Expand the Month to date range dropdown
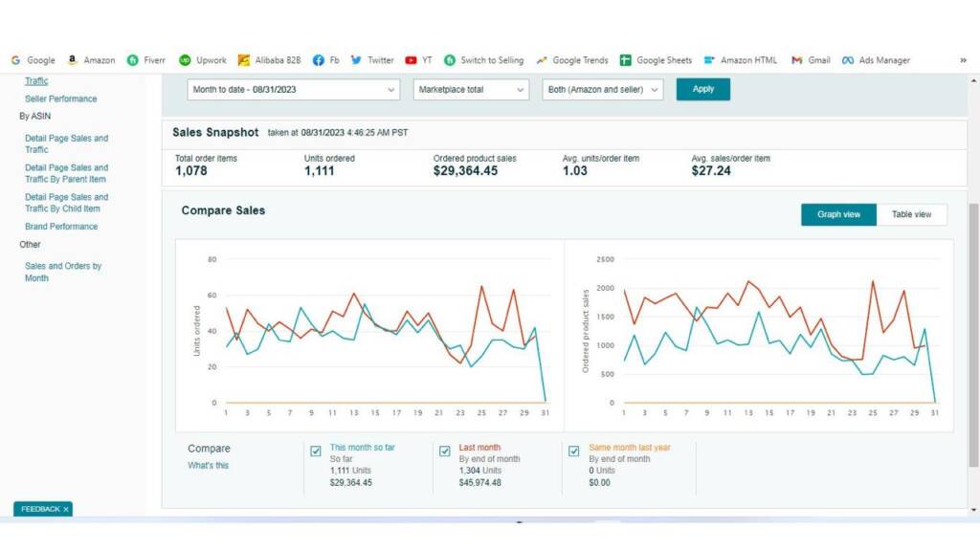Image resolution: width=980 pixels, height=550 pixels. tap(293, 89)
